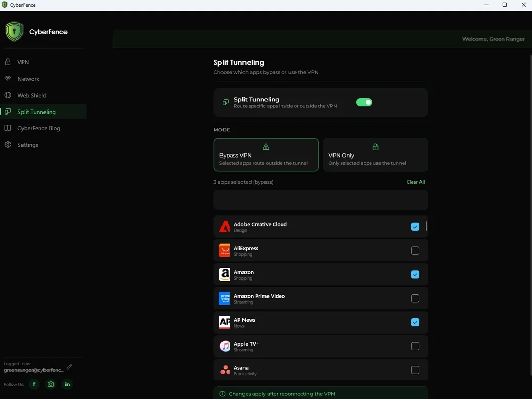Screen dimensions: 532x399
Task: Click the main page vertical scrollbar
Action: click(x=530, y=215)
